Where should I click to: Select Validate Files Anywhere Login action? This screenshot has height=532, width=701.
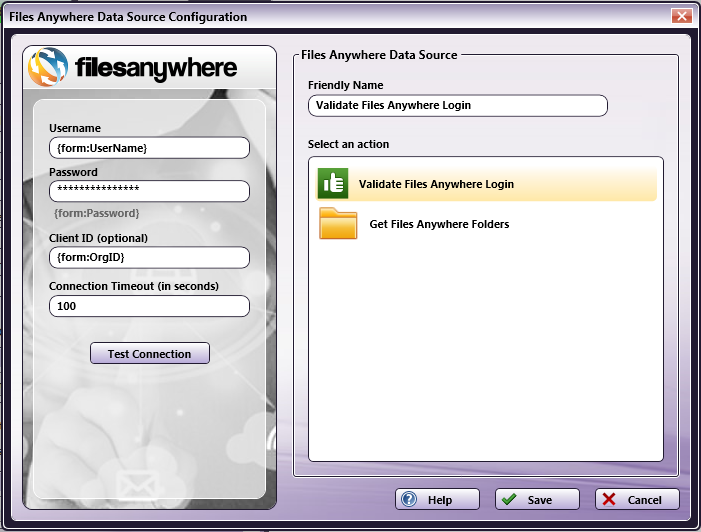click(486, 184)
